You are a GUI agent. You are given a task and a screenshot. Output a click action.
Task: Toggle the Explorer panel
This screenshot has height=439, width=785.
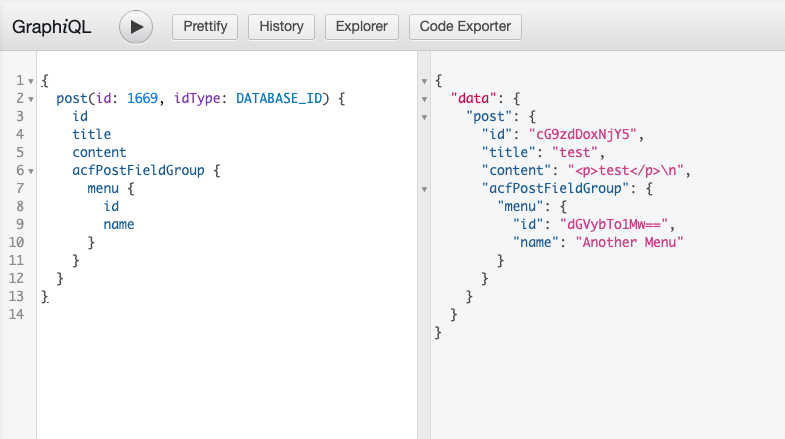(361, 27)
